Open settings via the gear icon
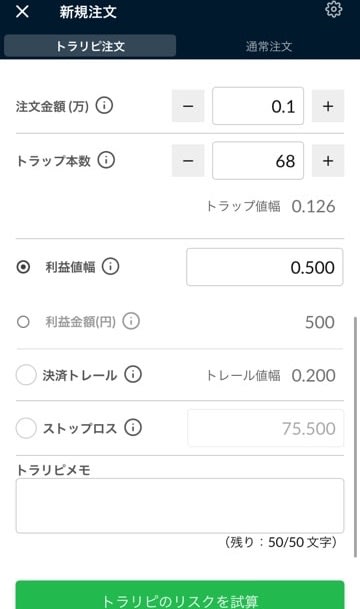 pos(334,9)
